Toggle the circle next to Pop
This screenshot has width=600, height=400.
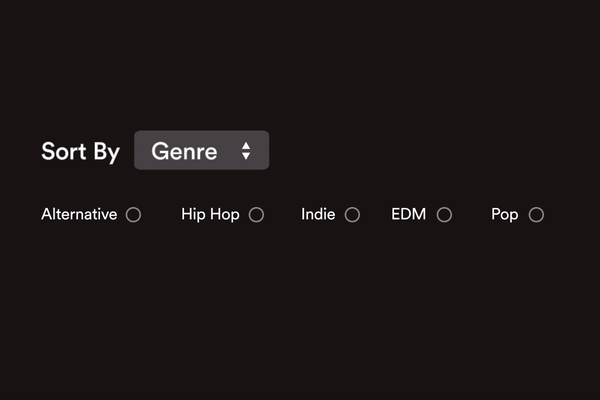coord(536,214)
